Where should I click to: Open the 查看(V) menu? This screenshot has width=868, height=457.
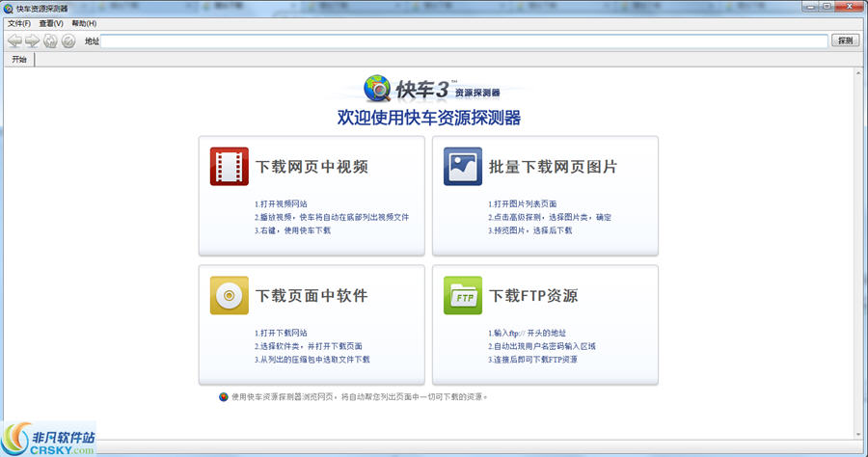(51, 23)
